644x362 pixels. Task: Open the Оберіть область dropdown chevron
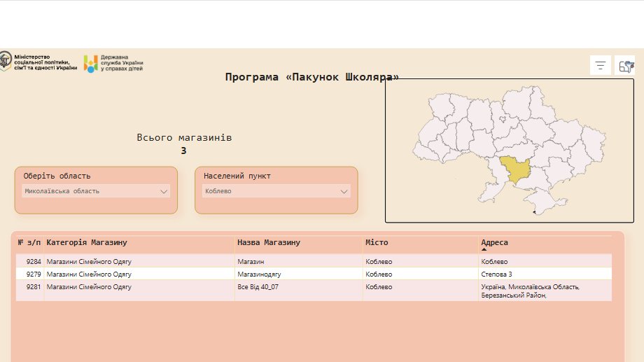pyautogui.click(x=164, y=191)
